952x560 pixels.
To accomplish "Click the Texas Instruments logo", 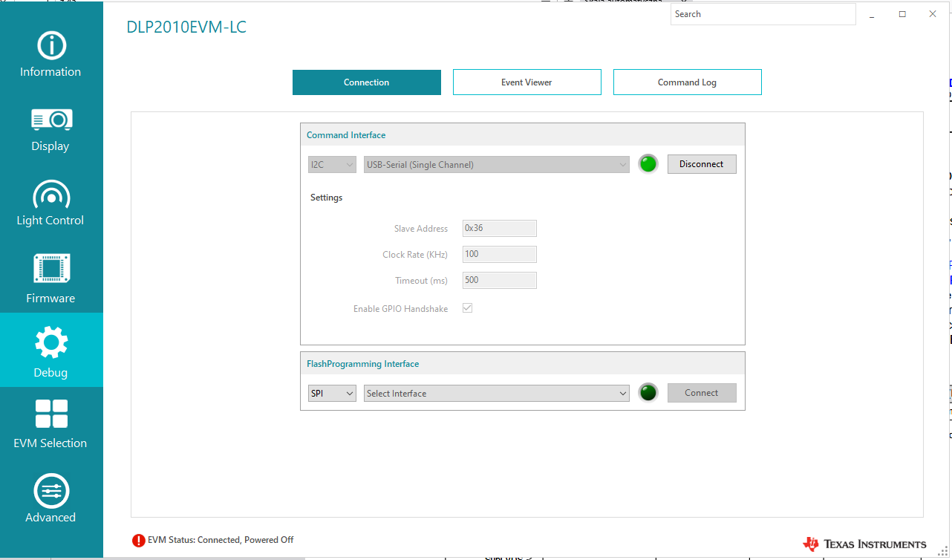I will point(864,544).
